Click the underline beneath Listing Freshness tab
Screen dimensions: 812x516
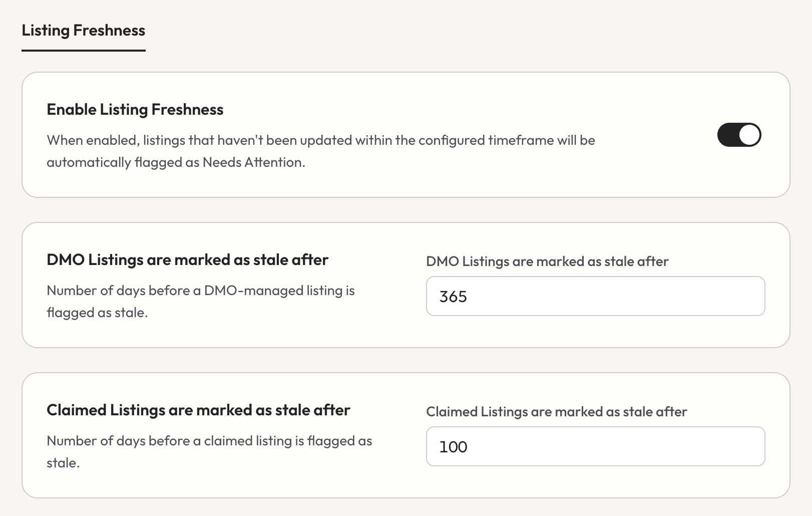(84, 50)
